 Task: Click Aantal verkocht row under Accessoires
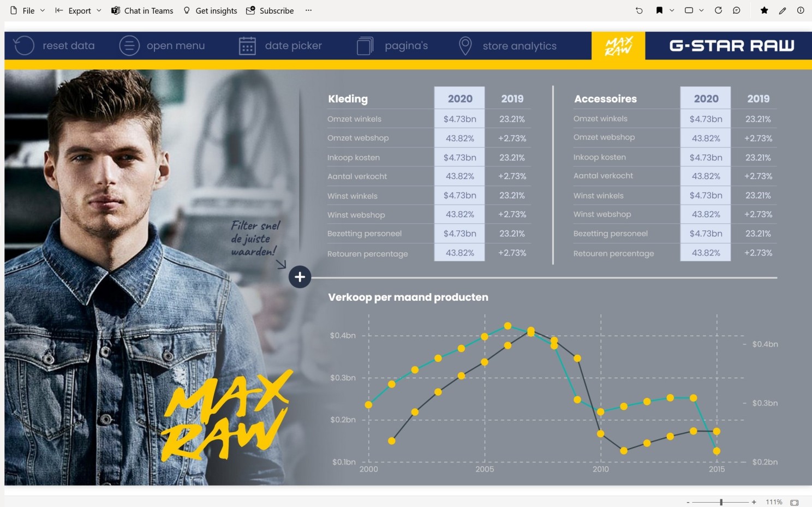[x=675, y=176]
